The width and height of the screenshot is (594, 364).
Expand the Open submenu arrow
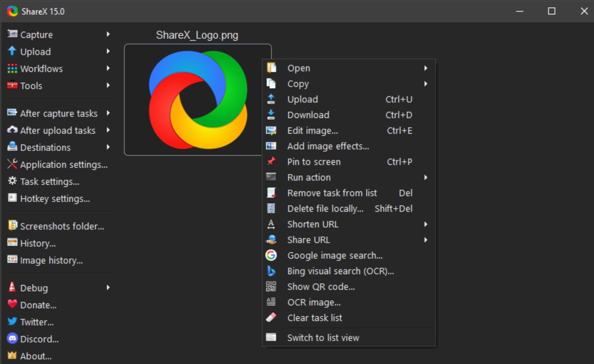pos(426,68)
